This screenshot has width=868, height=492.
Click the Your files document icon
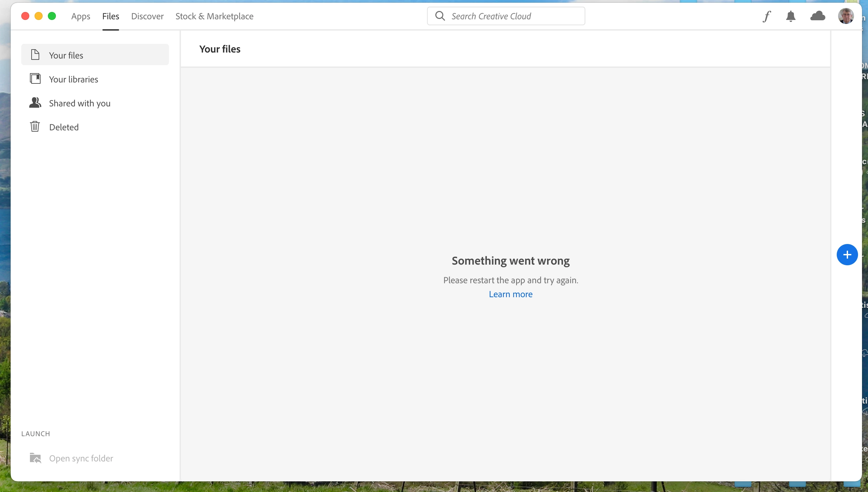tap(35, 55)
